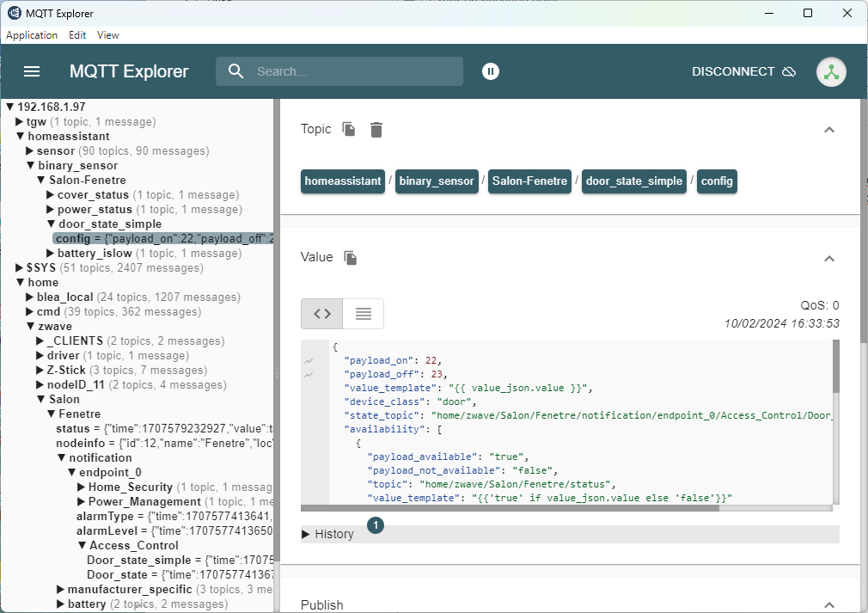Pause incoming message updates
The width and height of the screenshot is (868, 613).
(491, 71)
